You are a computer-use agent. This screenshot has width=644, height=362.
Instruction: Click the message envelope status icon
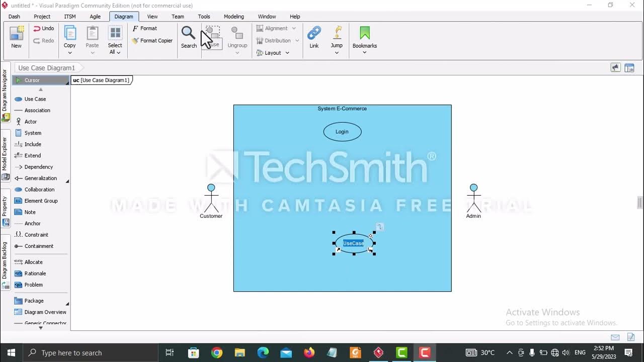tap(615, 337)
